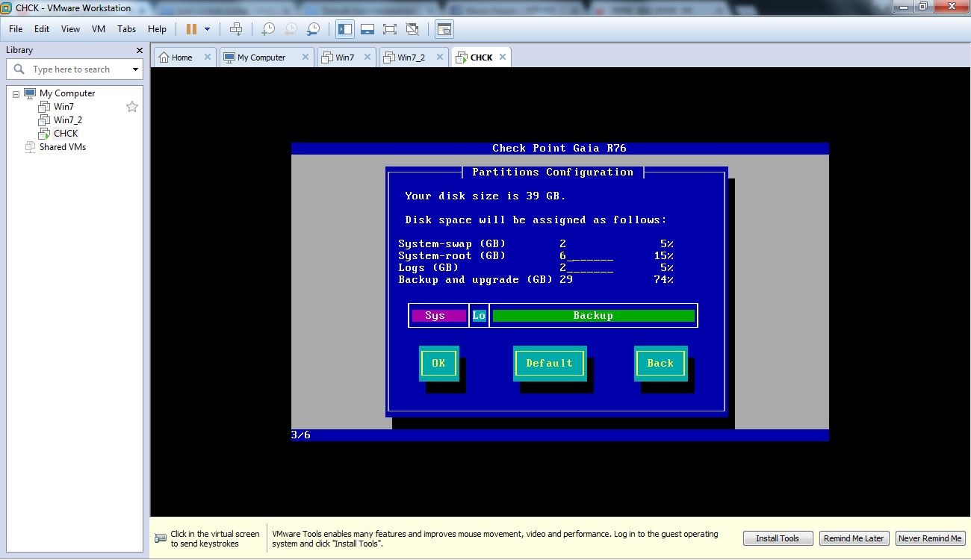Image resolution: width=971 pixels, height=560 pixels.
Task: Collapse the My Computer tree node
Action: (16, 93)
